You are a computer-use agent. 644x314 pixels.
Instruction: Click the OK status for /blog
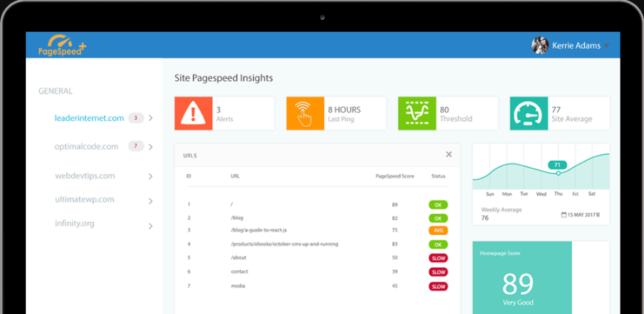pyautogui.click(x=438, y=218)
